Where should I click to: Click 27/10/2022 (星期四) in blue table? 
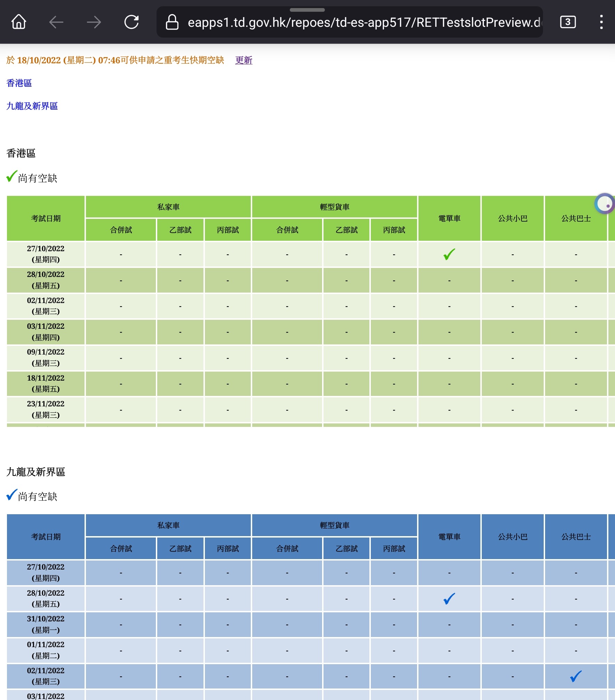click(46, 573)
